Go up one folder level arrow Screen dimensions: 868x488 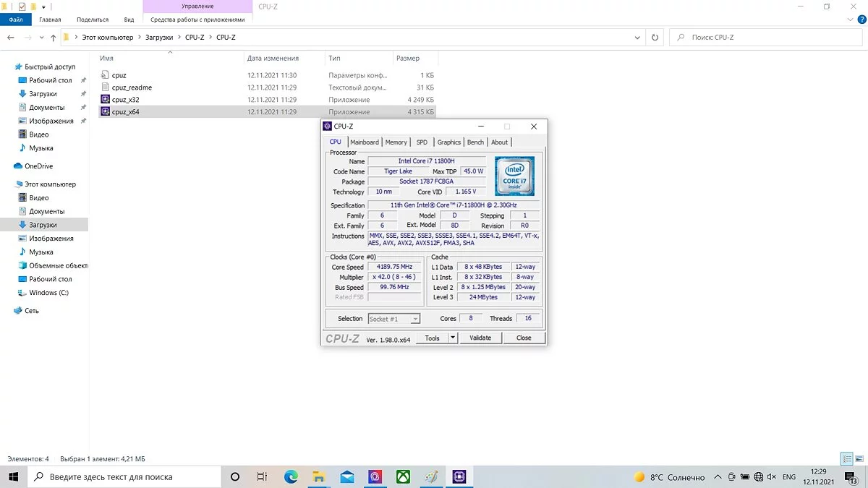[x=54, y=38]
